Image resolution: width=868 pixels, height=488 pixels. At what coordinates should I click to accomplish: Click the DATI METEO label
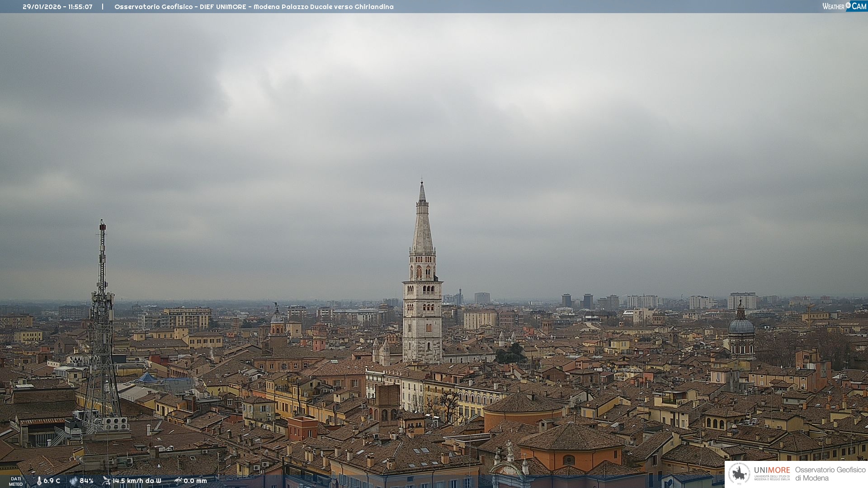[16, 481]
